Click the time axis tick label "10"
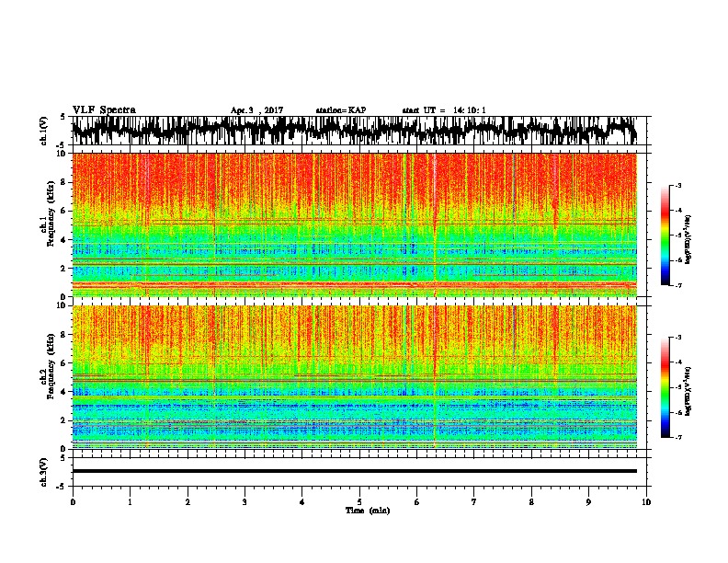Image resolution: width=728 pixels, height=563 pixels. click(646, 502)
